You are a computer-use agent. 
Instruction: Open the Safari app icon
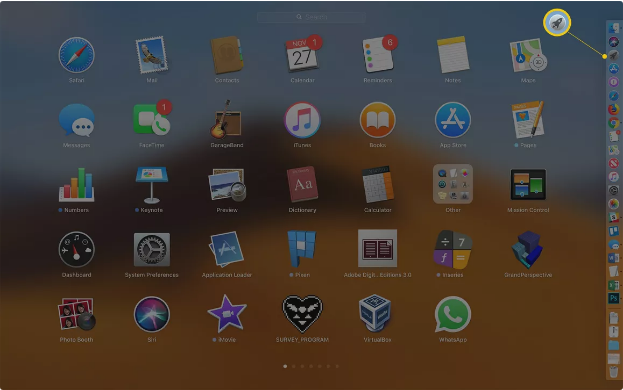(76, 55)
